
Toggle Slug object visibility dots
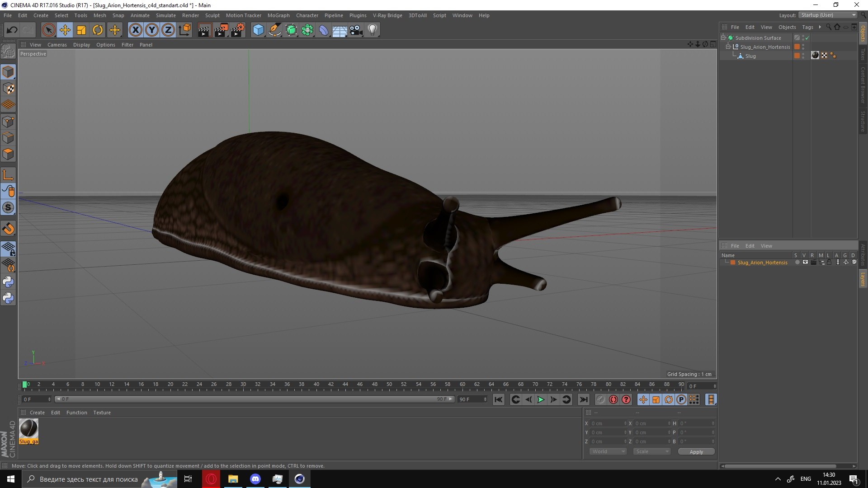(x=803, y=56)
